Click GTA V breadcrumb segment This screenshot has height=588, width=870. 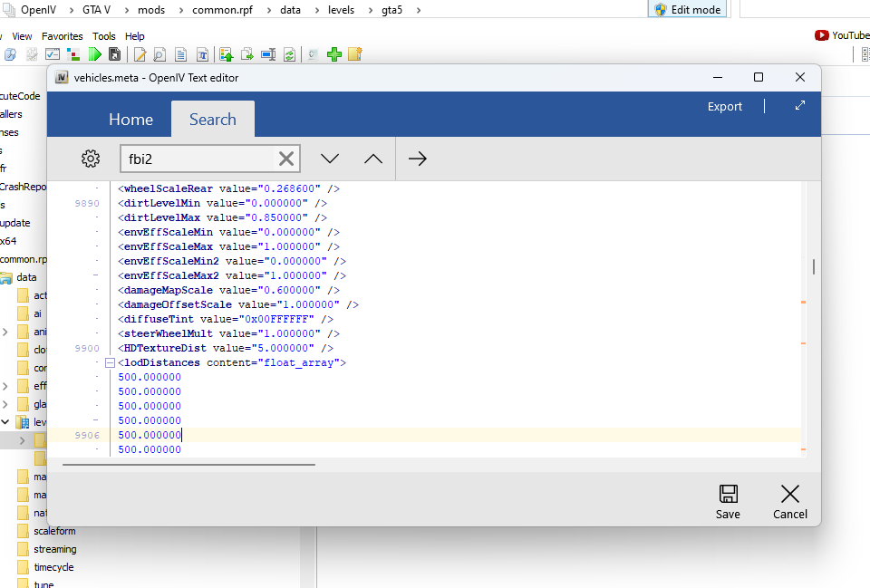coord(97,10)
